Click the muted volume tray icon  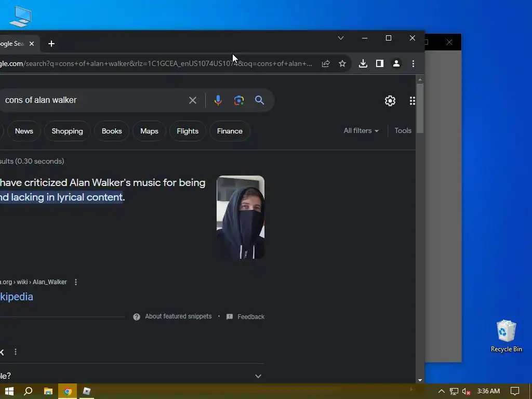(x=466, y=391)
